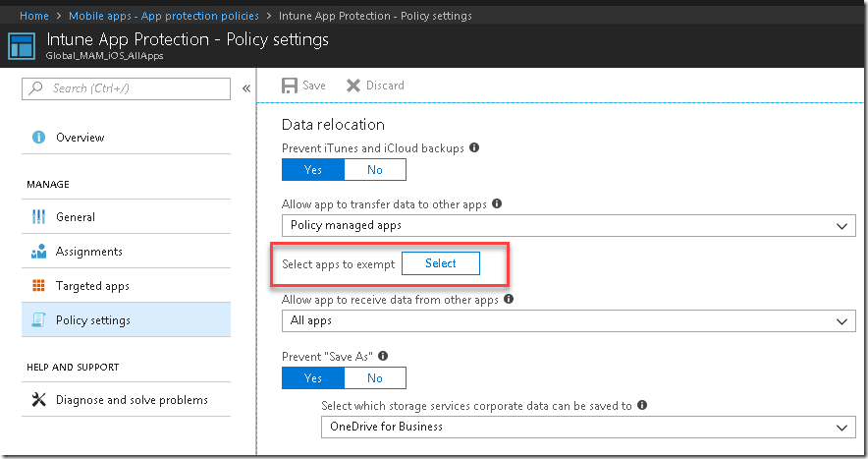Click the Discard X icon
The height and width of the screenshot is (459, 868).
pos(353,86)
